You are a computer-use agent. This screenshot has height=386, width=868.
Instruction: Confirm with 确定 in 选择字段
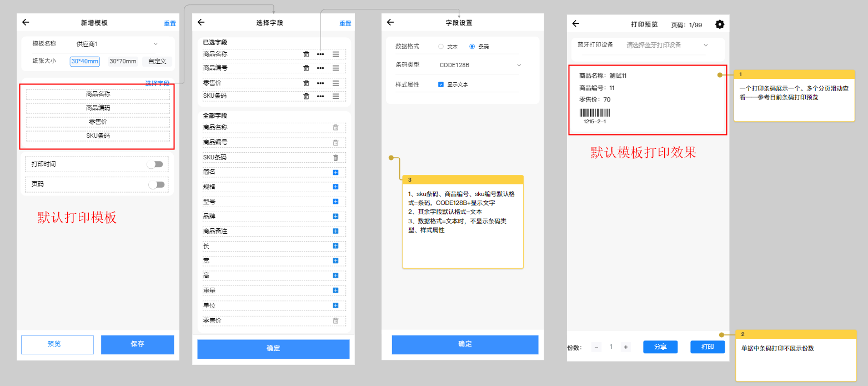click(273, 349)
